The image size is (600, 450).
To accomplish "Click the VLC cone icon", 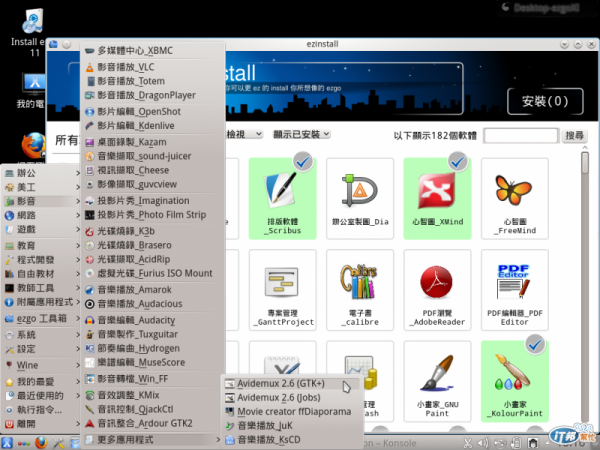I will 90,67.
